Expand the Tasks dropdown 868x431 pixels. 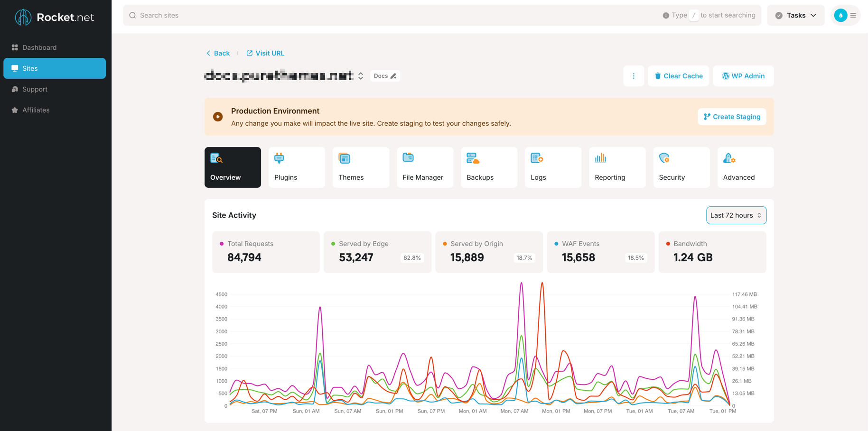click(796, 16)
